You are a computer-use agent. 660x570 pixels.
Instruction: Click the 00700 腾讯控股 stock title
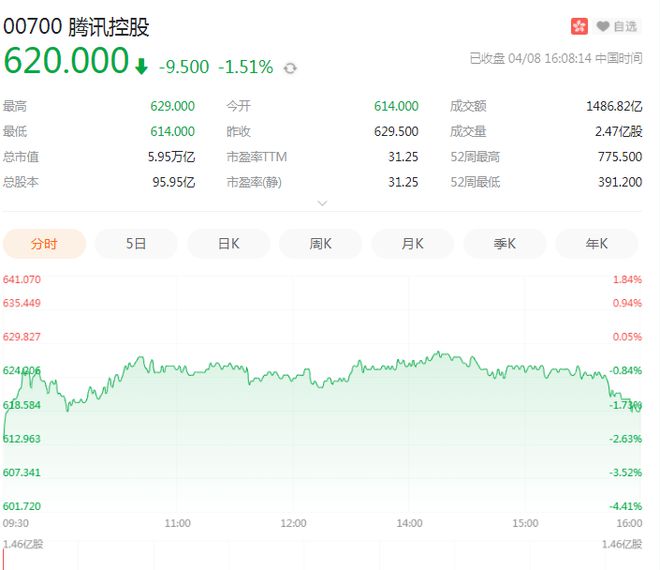pos(78,27)
